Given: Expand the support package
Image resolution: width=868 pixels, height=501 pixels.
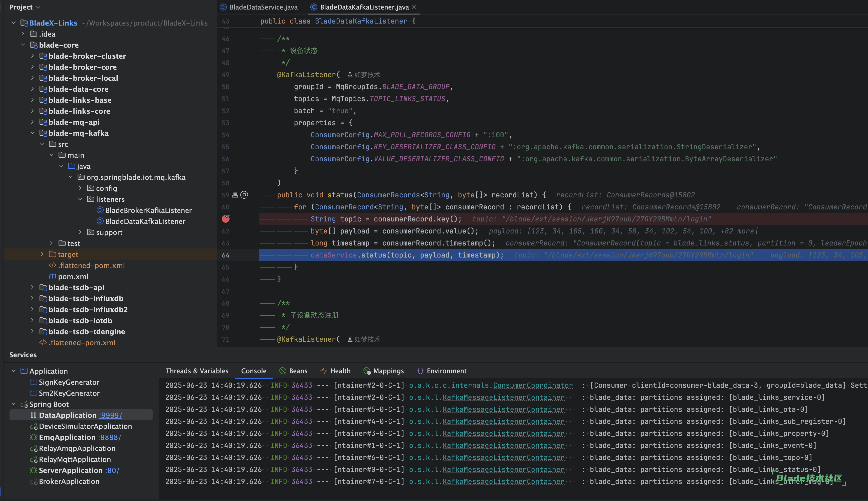Looking at the screenshot, I should (x=80, y=232).
